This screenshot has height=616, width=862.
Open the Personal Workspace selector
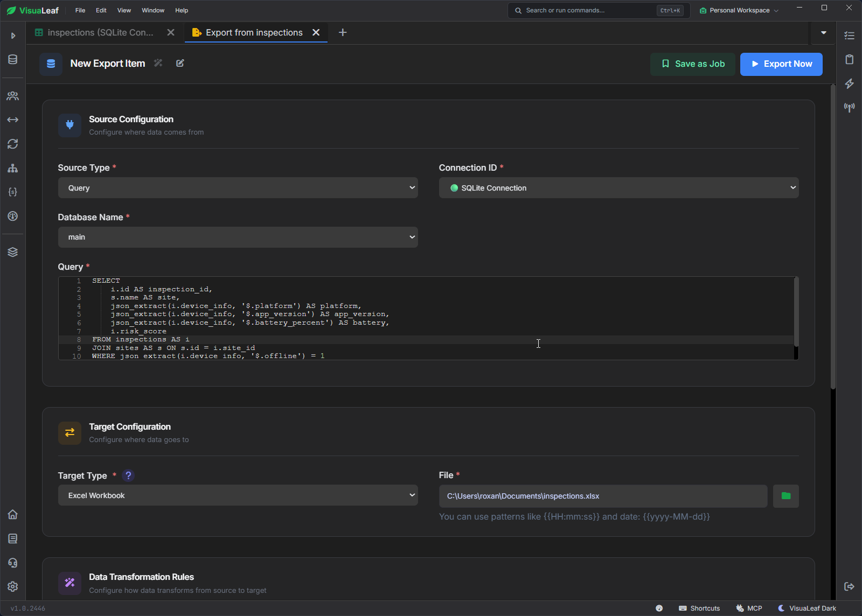click(x=739, y=10)
